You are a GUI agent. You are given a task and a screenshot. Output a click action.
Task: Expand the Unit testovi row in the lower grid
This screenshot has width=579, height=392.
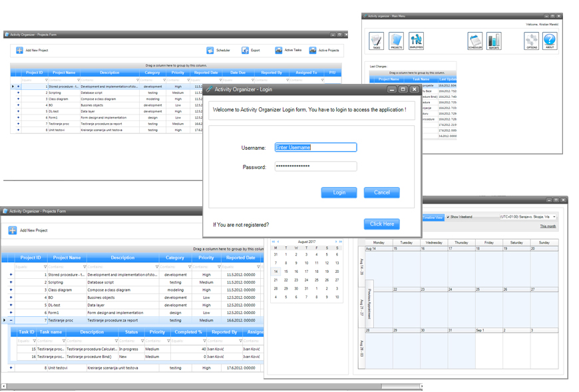click(11, 367)
